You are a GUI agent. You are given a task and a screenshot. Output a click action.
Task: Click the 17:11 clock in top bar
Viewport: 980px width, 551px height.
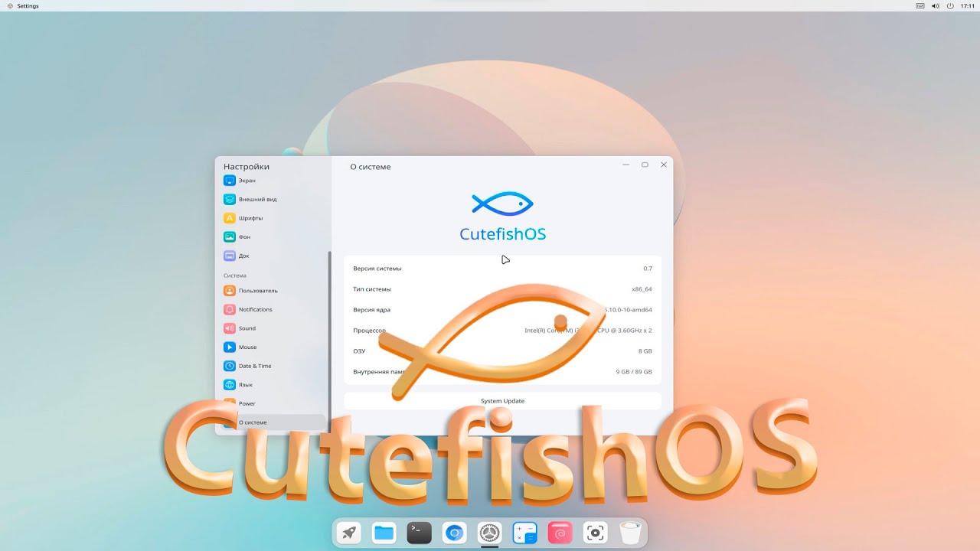point(968,6)
